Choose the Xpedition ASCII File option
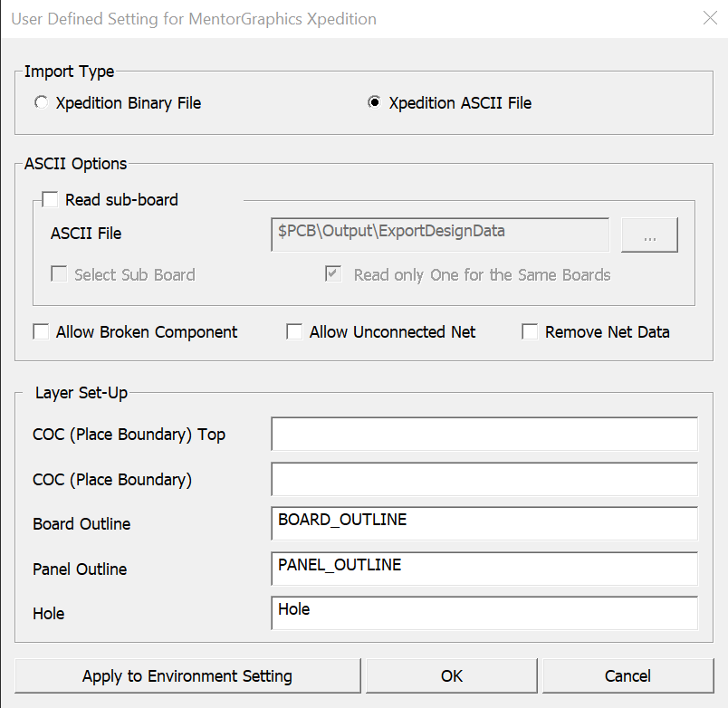This screenshot has height=708, width=728. (x=375, y=103)
